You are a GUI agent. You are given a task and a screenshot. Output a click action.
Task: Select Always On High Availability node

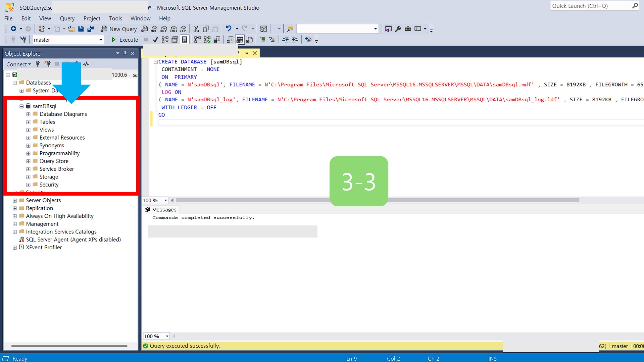point(60,216)
